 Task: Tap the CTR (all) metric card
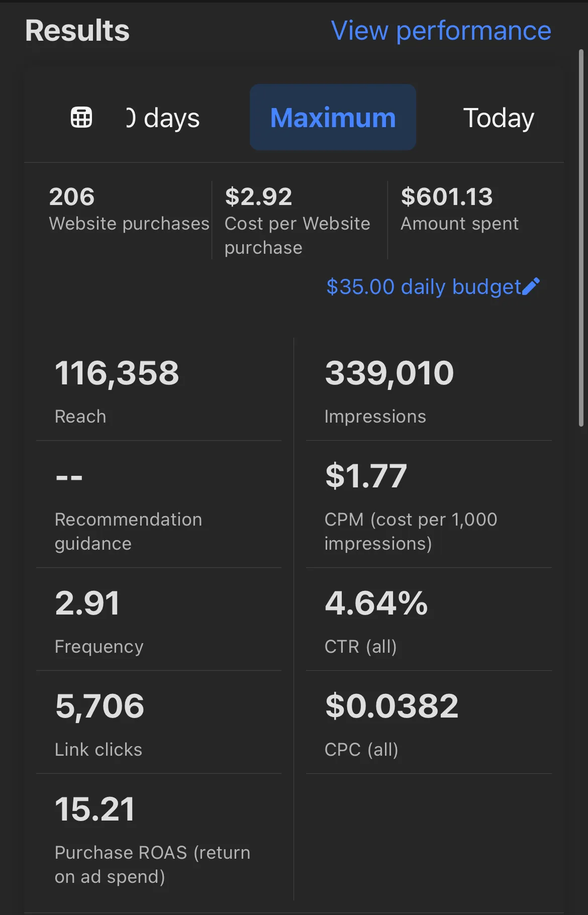click(x=429, y=621)
